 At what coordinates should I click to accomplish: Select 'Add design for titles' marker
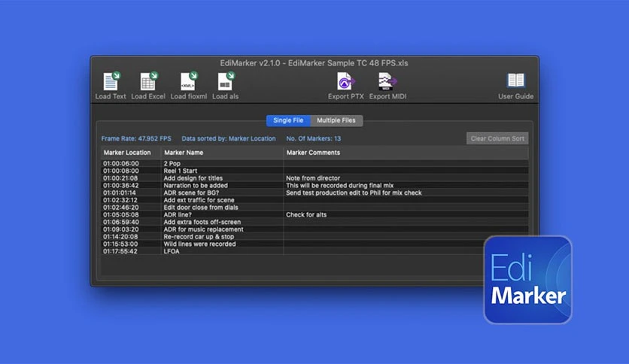click(193, 178)
